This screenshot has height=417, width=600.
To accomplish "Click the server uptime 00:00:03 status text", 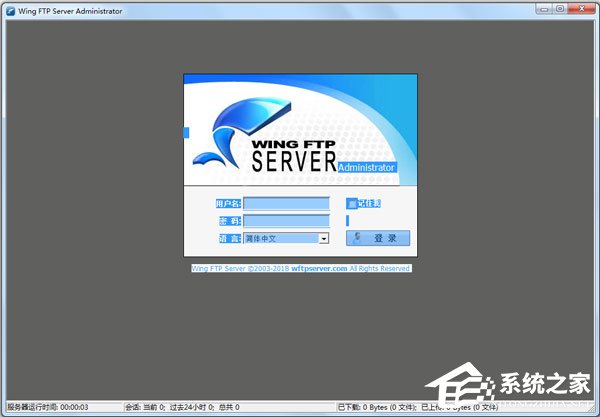I will (x=48, y=407).
